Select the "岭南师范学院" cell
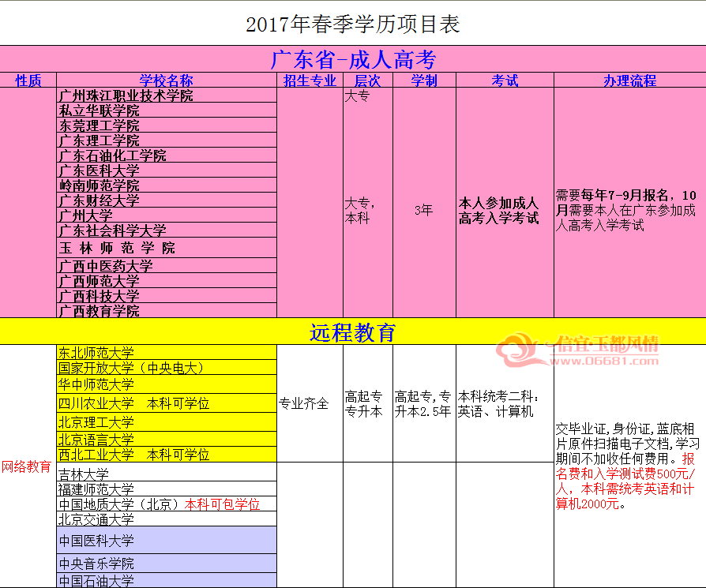Viewport: 706px width, 588px height. click(167, 185)
